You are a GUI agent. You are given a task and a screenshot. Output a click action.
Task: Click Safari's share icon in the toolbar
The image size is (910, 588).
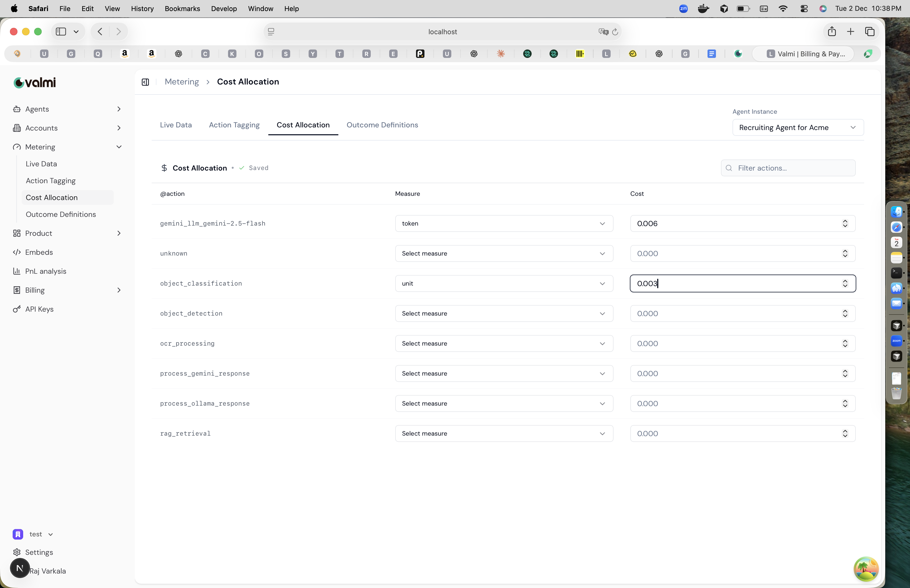pos(831,31)
